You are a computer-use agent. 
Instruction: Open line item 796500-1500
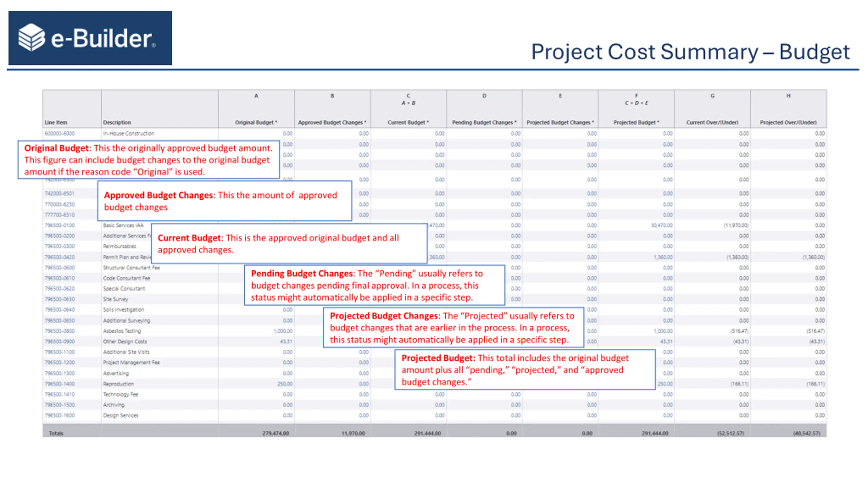tap(60, 405)
